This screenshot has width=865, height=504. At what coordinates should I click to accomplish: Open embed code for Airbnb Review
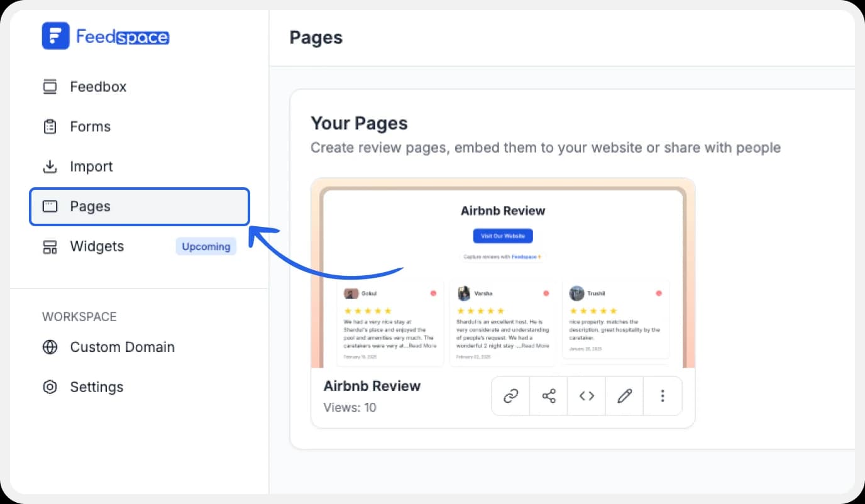click(587, 396)
